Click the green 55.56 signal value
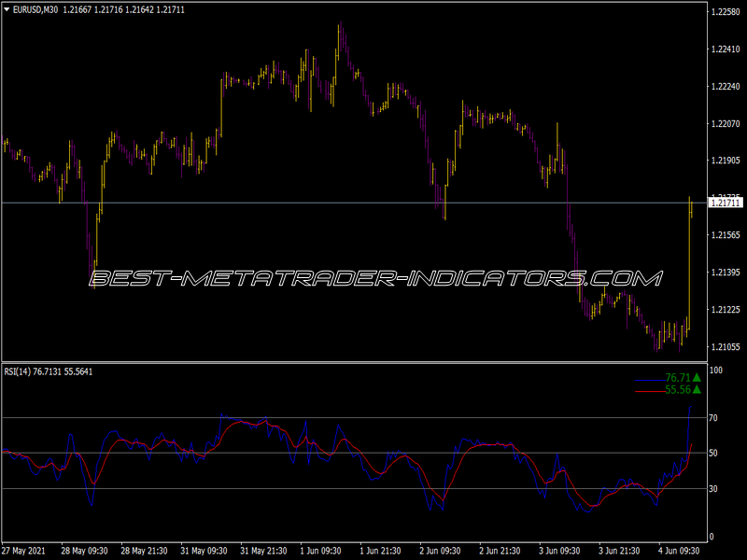 678,390
